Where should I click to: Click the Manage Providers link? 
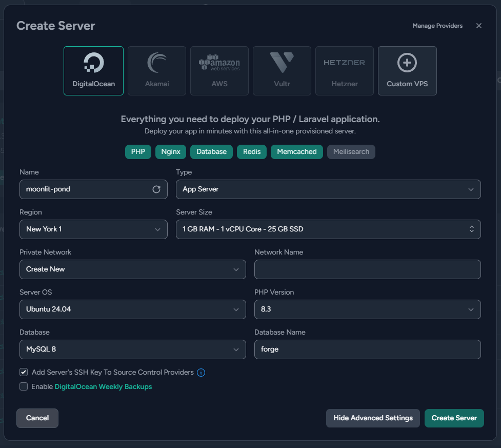(x=437, y=26)
